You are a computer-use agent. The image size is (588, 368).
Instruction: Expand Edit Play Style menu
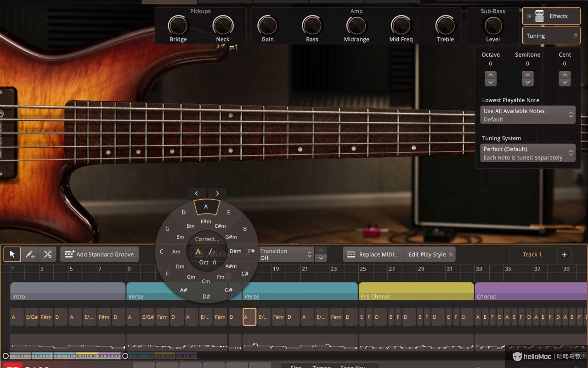coord(430,254)
